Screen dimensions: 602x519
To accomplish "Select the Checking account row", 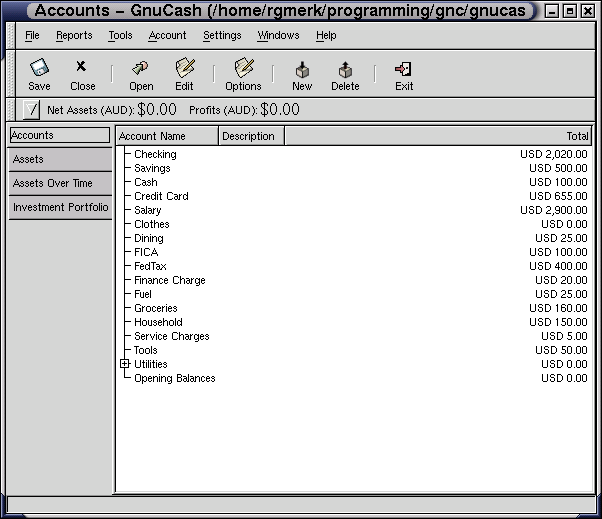I will [155, 154].
